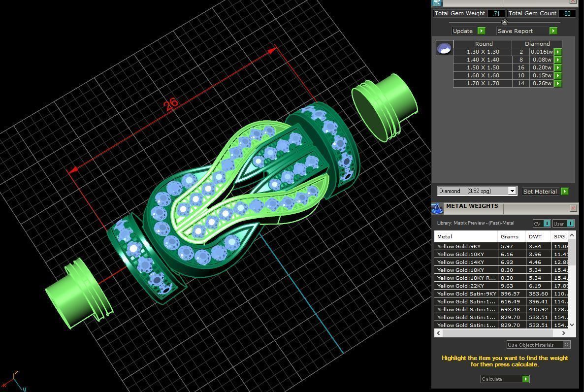Click the Total Gem Count value field
584x392 pixels.
coord(567,13)
